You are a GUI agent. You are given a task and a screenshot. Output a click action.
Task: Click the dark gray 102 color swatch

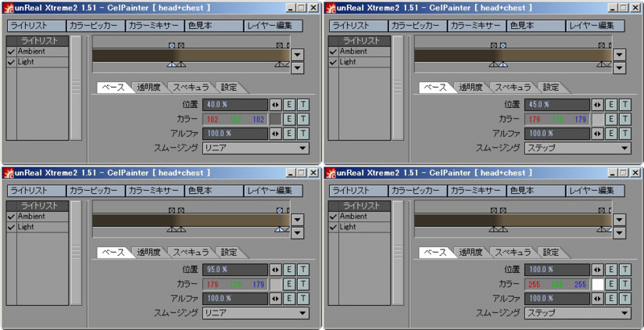click(275, 119)
